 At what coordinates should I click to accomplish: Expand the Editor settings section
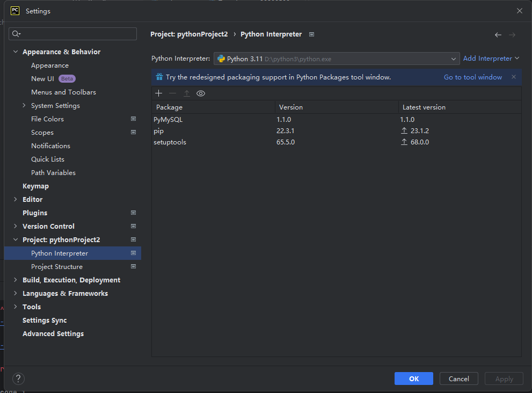tap(15, 200)
